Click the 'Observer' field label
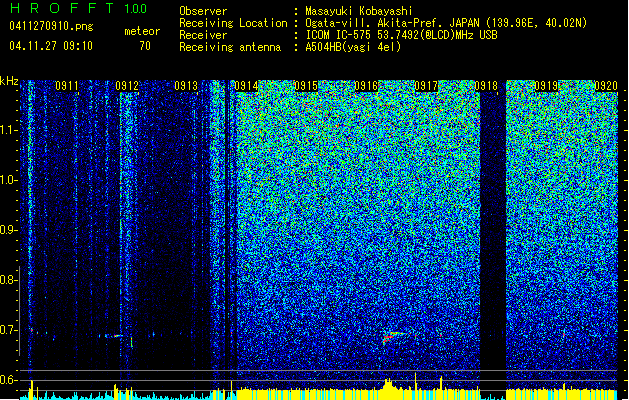629x400 pixels. point(203,11)
